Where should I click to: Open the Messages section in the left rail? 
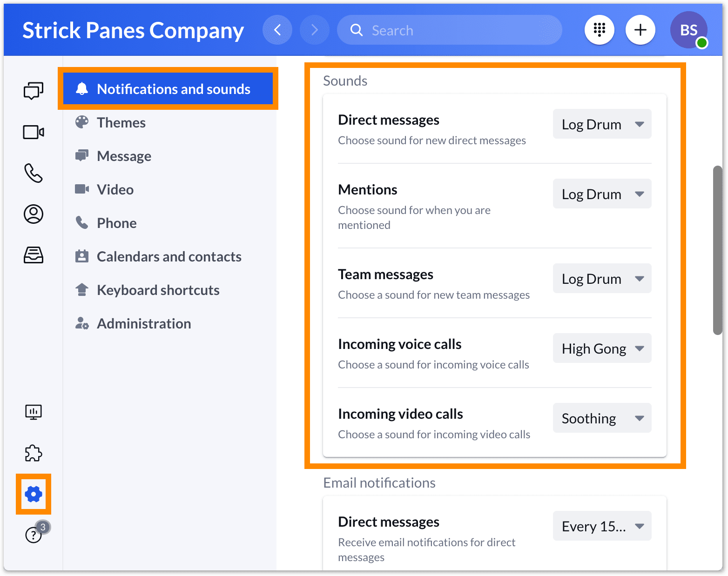click(33, 91)
